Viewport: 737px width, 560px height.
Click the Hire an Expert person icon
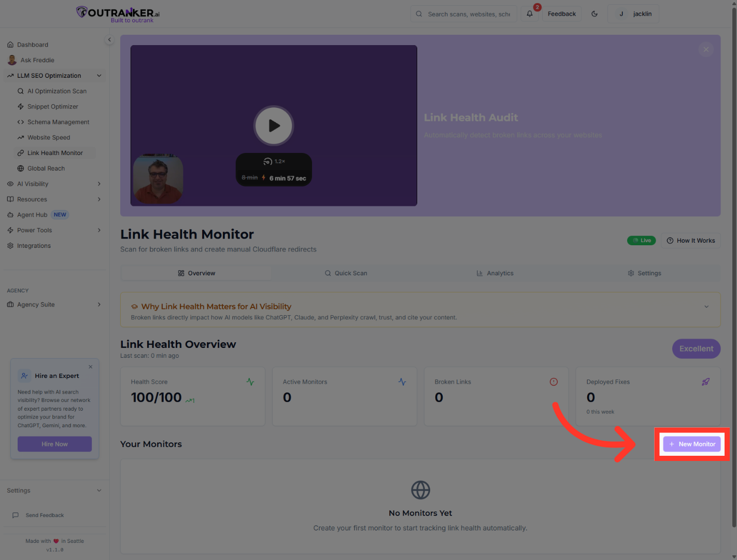click(x=24, y=375)
